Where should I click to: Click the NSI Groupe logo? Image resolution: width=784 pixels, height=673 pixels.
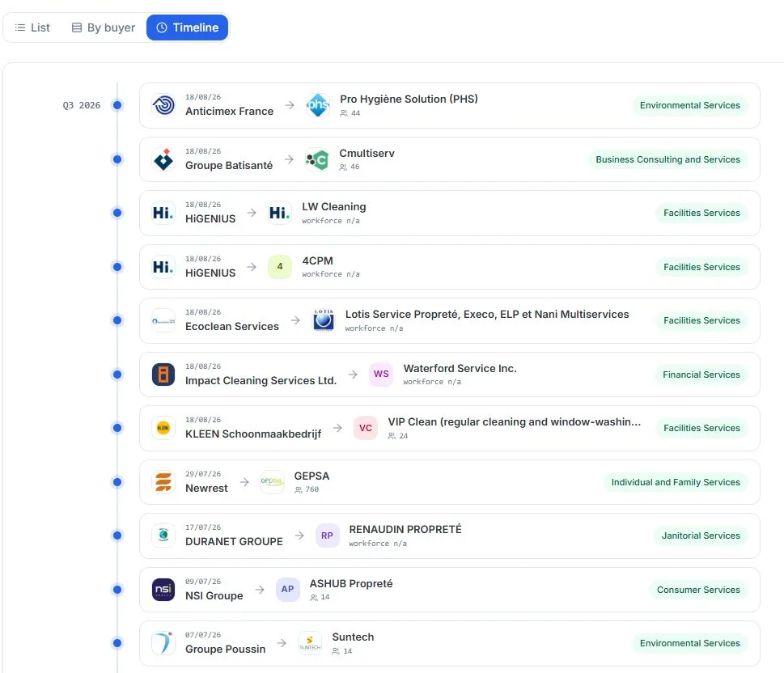click(x=163, y=590)
